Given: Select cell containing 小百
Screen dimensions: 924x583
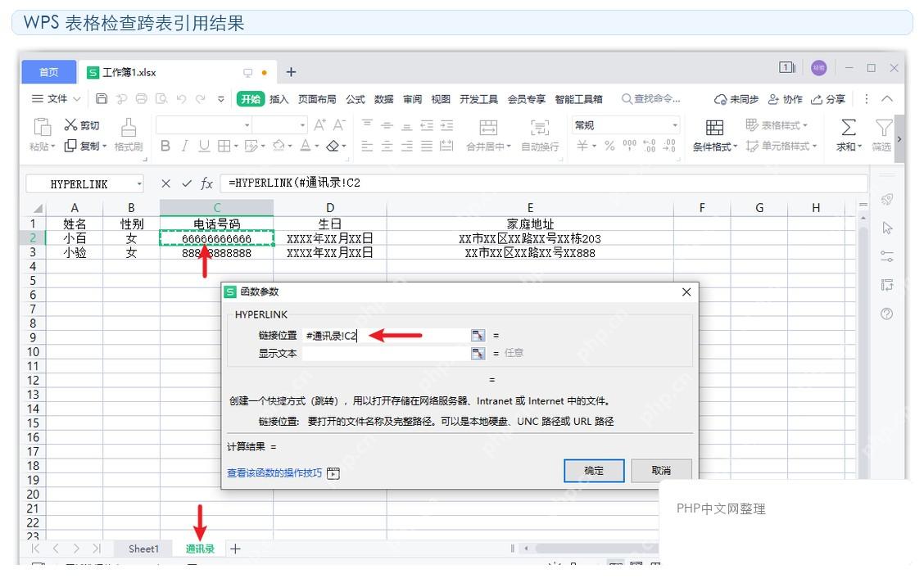Looking at the screenshot, I should tap(75, 238).
